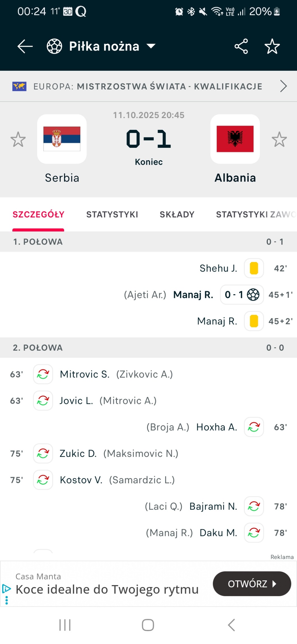
Task: Open scorer Manaj R. player link
Action: (193, 295)
